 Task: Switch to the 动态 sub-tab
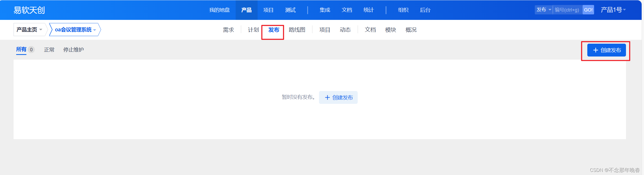pos(345,30)
